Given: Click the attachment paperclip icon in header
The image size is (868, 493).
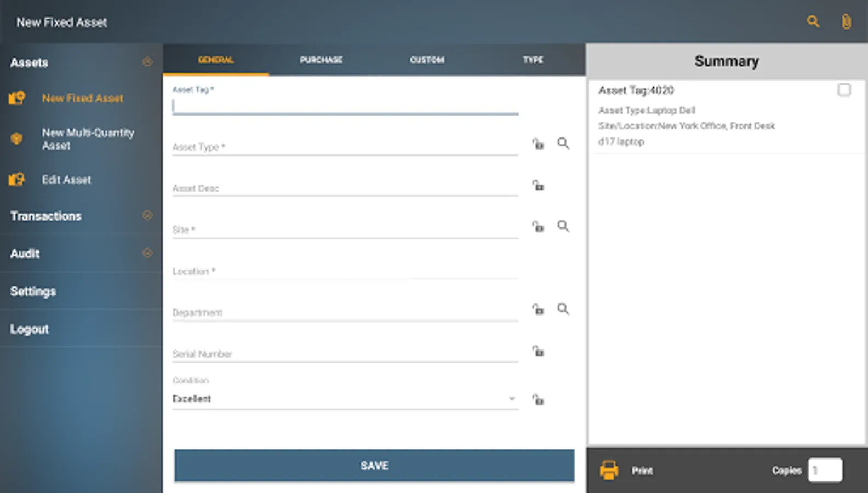Looking at the screenshot, I should point(846,21).
